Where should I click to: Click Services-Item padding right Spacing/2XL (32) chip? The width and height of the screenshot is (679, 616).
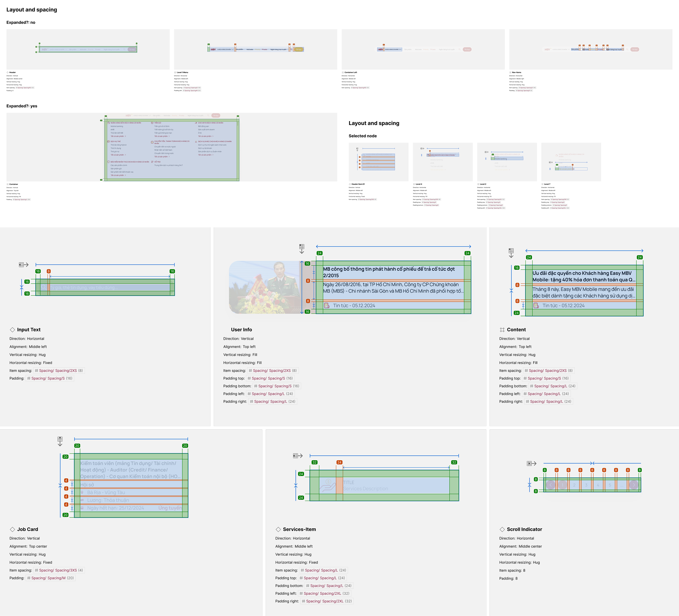click(x=327, y=601)
